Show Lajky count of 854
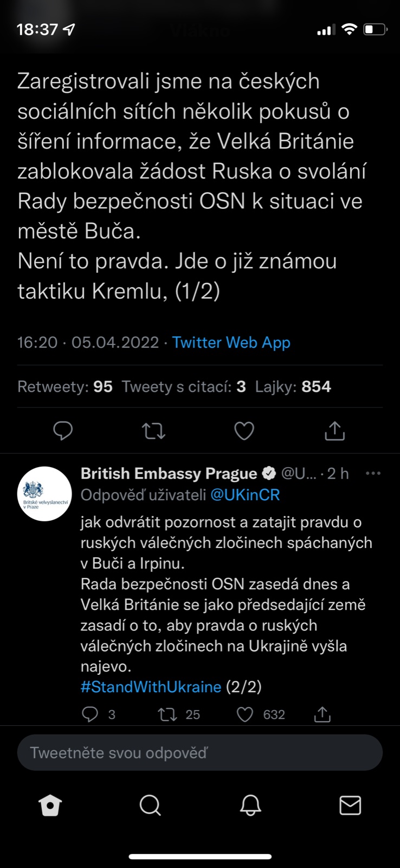The width and height of the screenshot is (400, 868). tap(293, 387)
